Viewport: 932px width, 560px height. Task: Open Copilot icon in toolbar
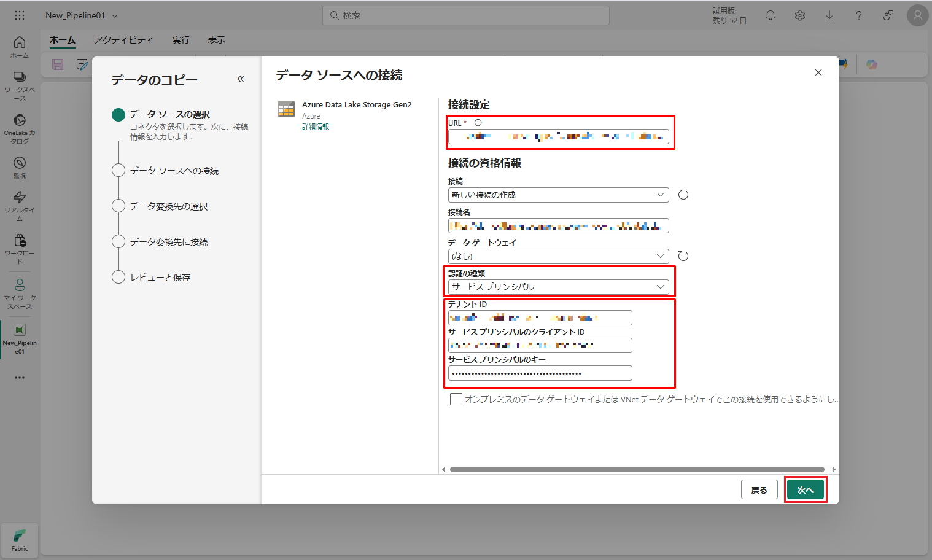(872, 64)
